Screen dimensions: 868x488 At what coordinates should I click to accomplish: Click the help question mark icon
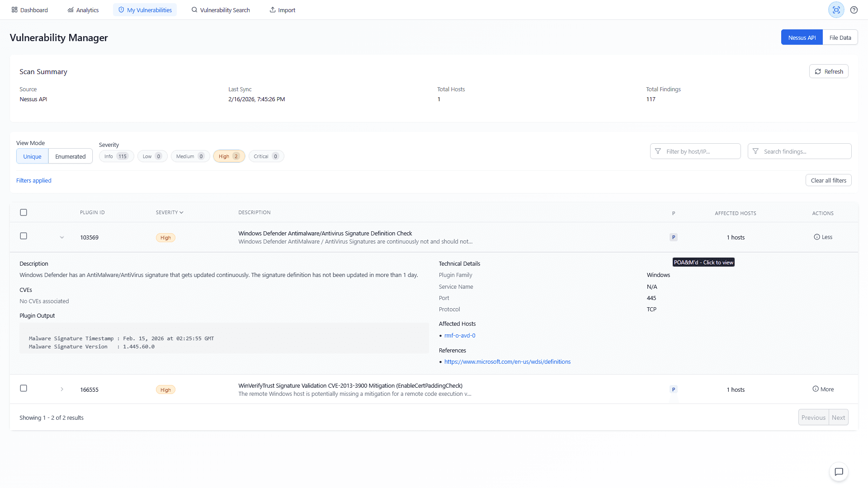tap(854, 9)
